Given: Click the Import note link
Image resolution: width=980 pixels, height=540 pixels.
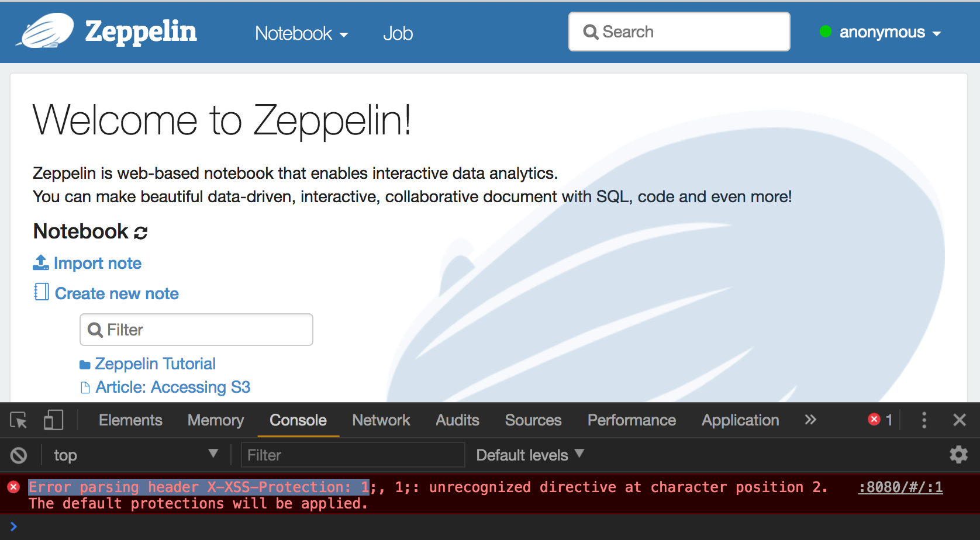Looking at the screenshot, I should pyautogui.click(x=98, y=263).
